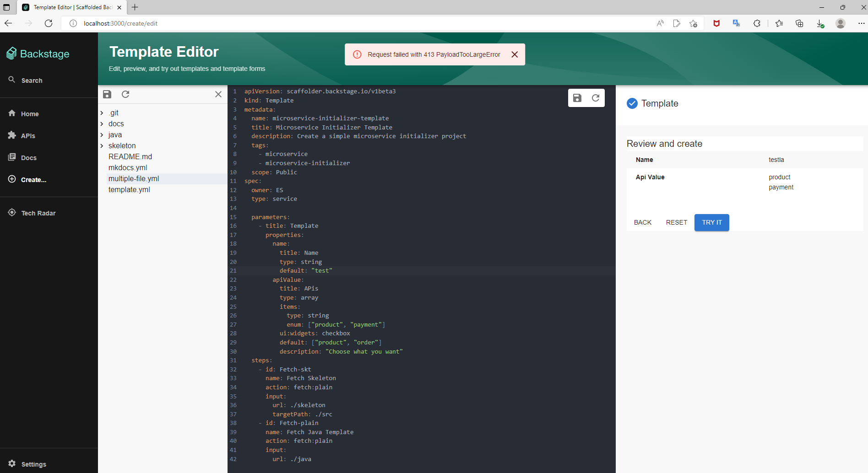
Task: Open Search from the Backstage sidebar
Action: pos(31,80)
